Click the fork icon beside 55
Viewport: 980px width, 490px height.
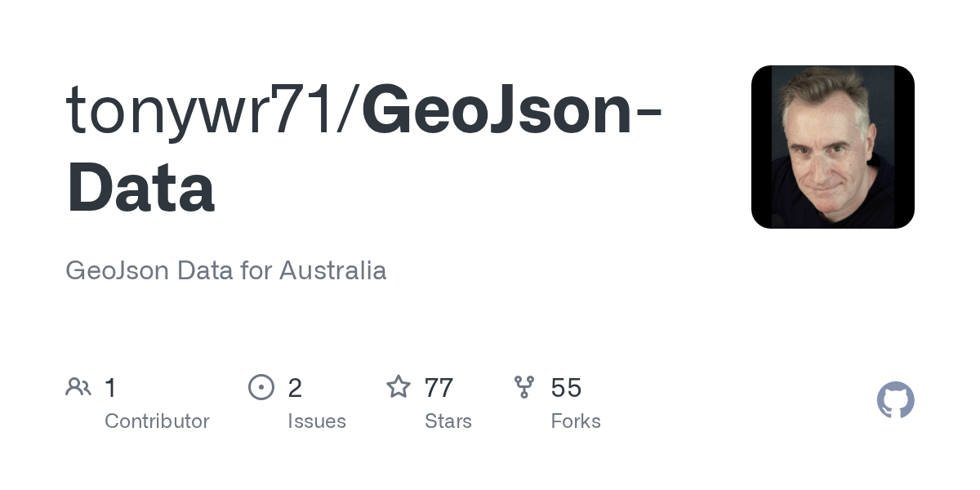pyautogui.click(x=524, y=387)
